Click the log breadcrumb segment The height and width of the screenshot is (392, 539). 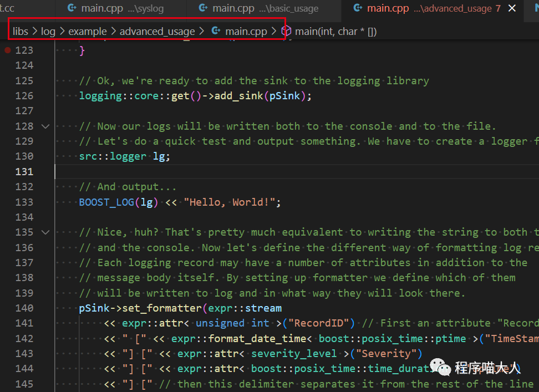[x=48, y=32]
